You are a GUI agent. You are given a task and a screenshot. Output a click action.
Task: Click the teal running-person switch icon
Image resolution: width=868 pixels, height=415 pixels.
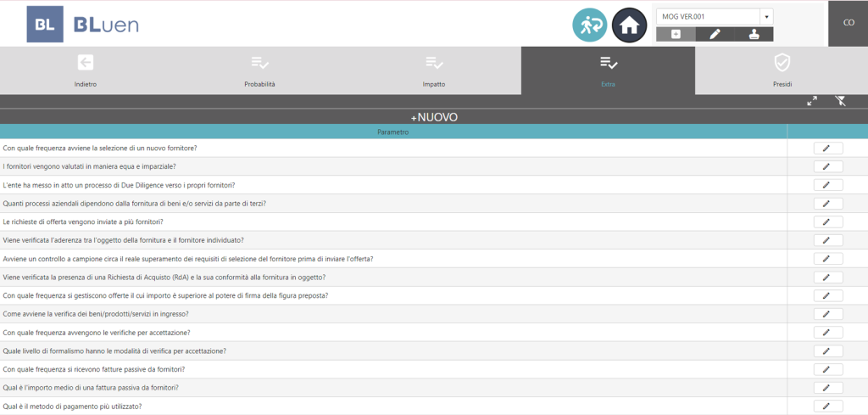click(x=590, y=25)
